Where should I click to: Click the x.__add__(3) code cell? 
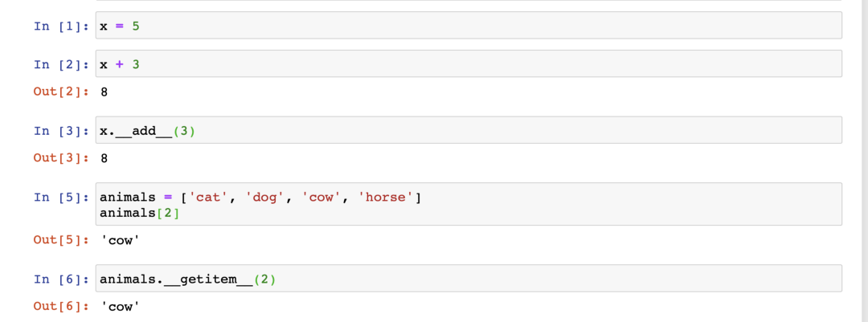point(469,130)
